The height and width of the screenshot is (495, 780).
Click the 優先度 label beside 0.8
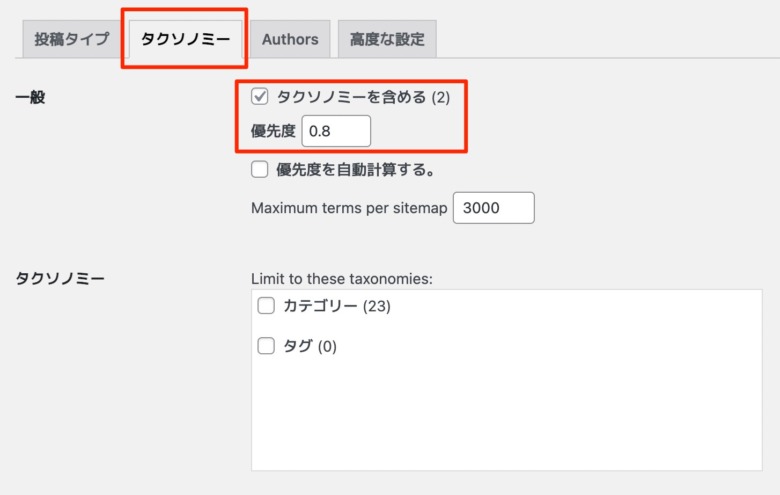[x=273, y=131]
